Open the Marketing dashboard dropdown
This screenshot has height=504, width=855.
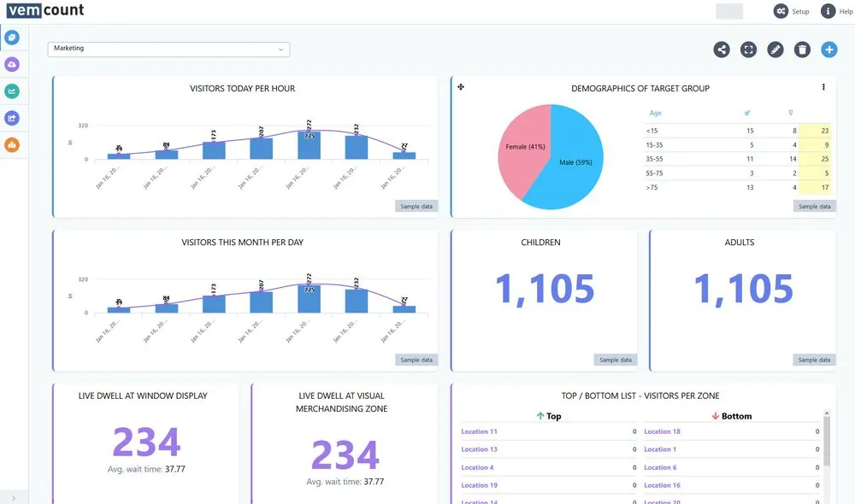(168, 49)
